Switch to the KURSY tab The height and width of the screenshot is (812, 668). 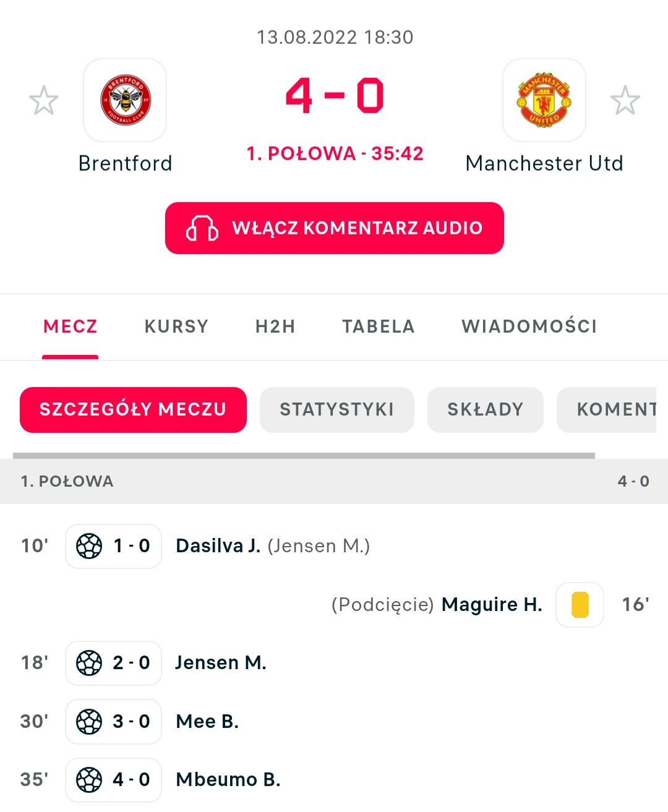[x=177, y=327]
